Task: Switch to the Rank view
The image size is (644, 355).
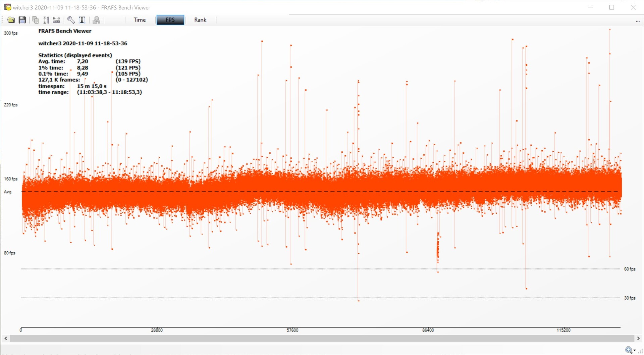Action: tap(200, 20)
